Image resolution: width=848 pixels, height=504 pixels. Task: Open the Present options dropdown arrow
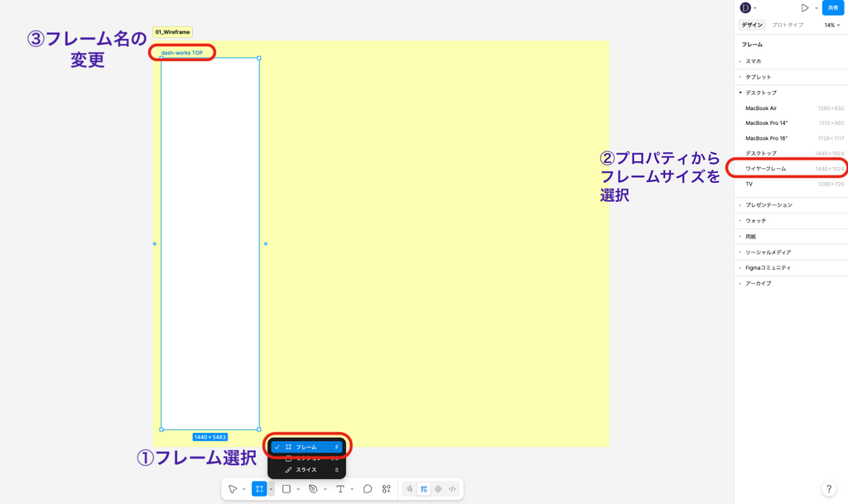point(816,8)
